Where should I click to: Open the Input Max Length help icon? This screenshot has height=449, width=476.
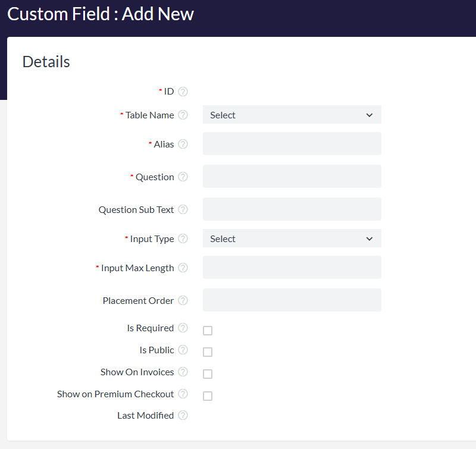coord(183,268)
